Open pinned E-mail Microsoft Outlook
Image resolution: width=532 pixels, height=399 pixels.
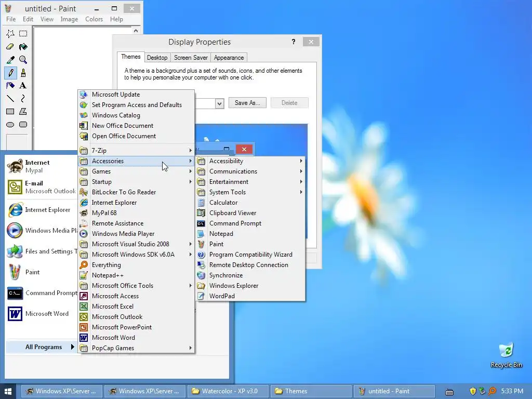(x=42, y=187)
